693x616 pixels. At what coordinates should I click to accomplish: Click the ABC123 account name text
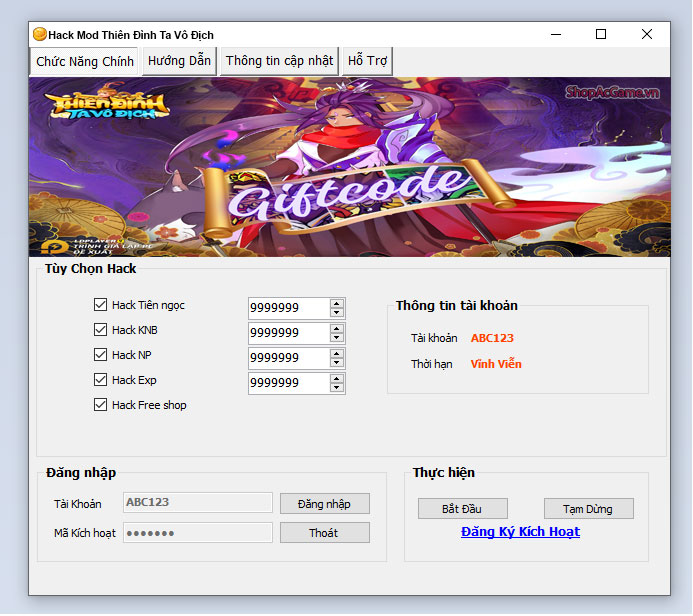[492, 338]
